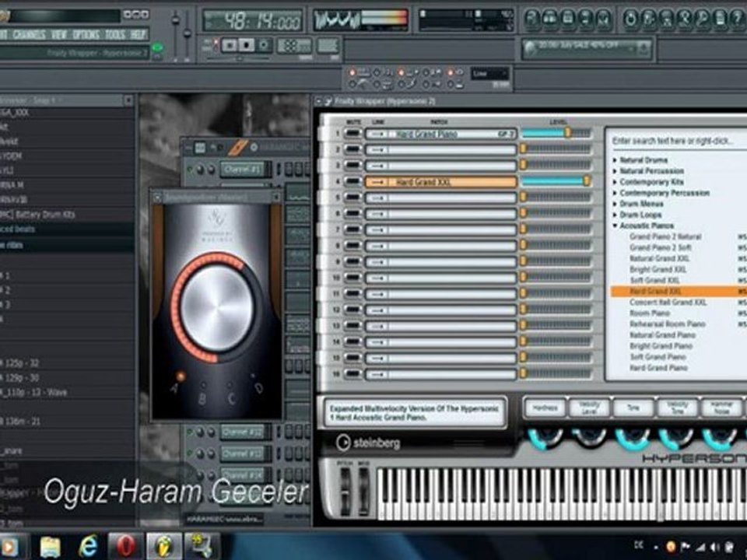Toggle the Channel #1 mute LED
Viewport: 747px width, 560px height.
click(190, 169)
